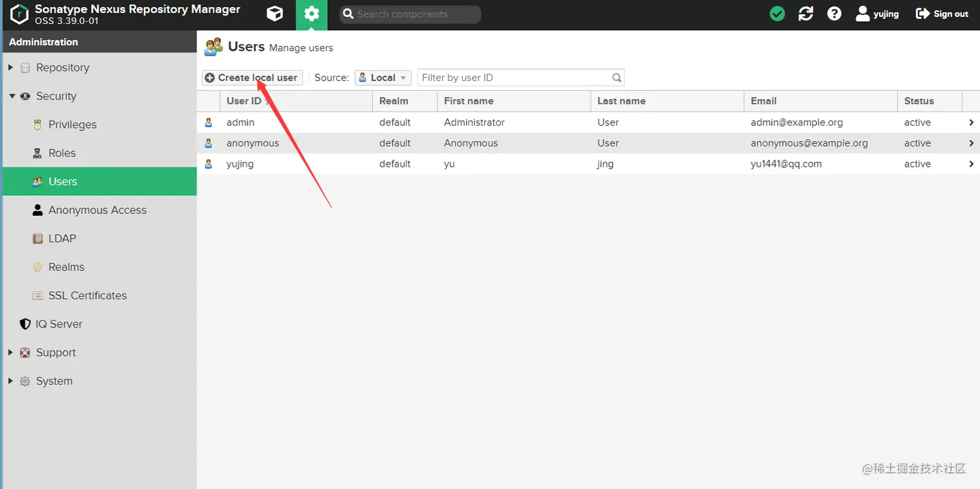Open admin row details chevron

(x=971, y=123)
